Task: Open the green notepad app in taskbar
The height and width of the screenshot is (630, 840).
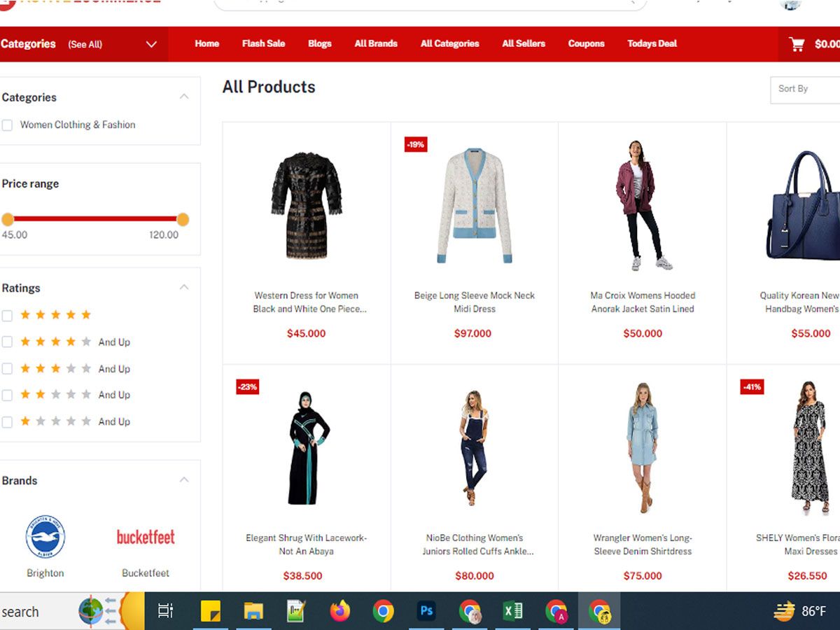Action: (297, 611)
